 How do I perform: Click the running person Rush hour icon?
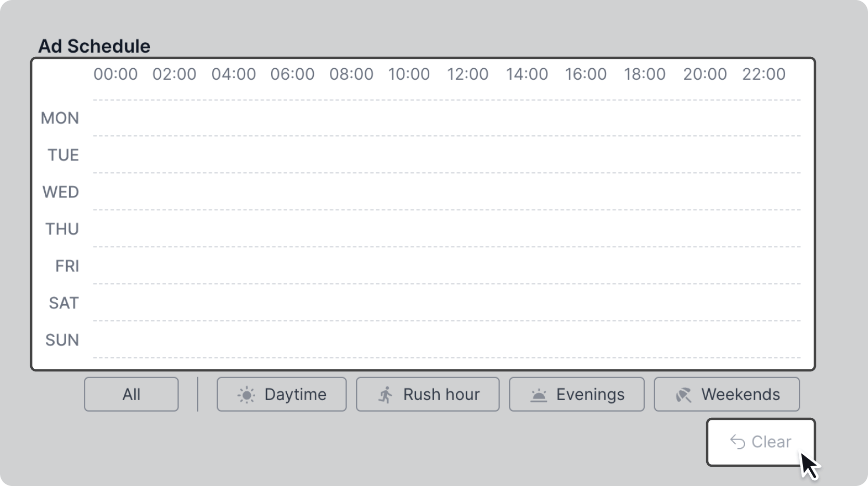[386, 395]
